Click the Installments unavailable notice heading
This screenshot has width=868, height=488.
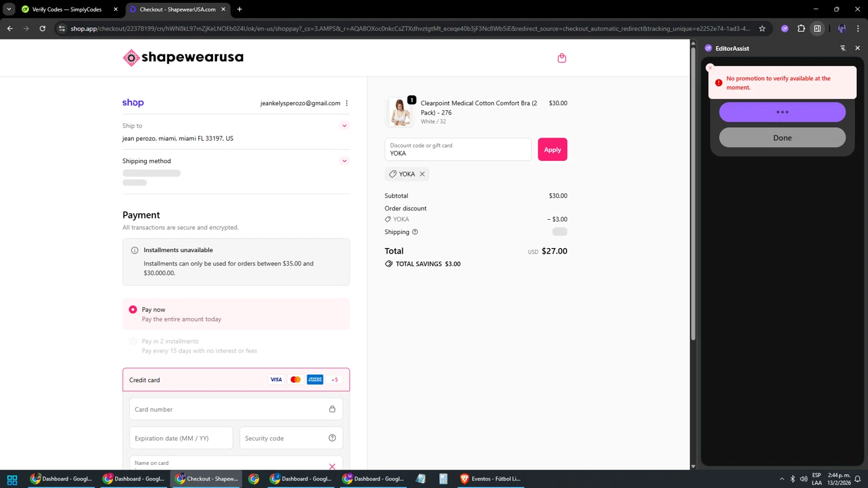[178, 250]
